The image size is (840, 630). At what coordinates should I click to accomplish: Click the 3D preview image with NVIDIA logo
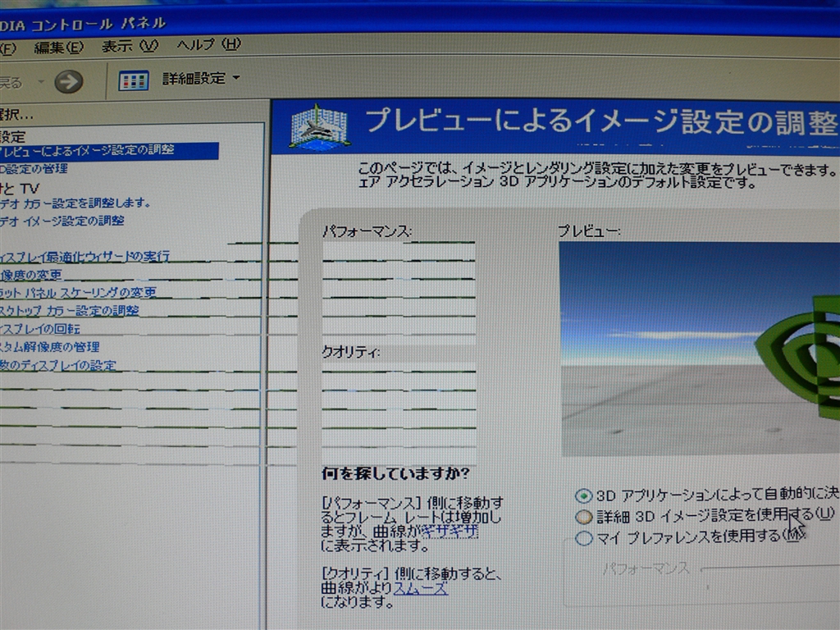[x=700, y=349]
